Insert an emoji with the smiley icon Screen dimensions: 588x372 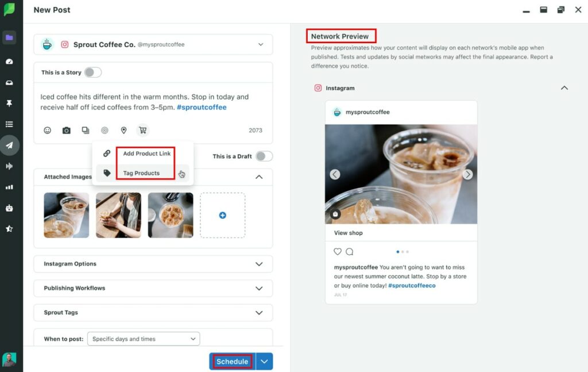point(47,131)
